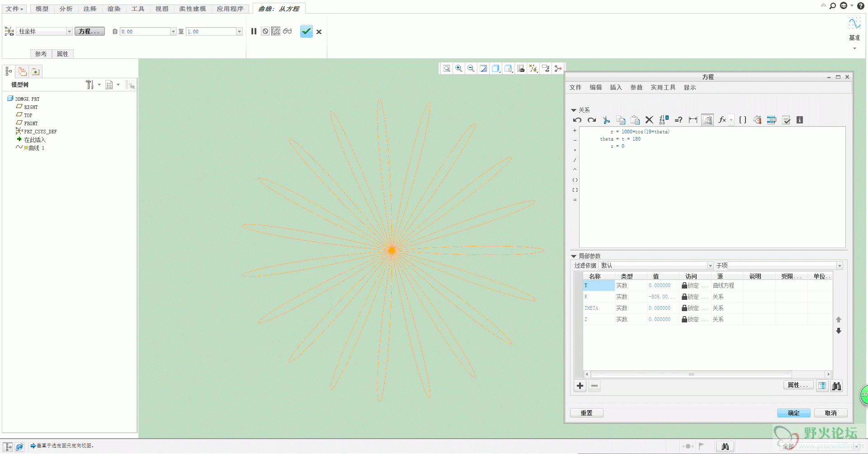The width and height of the screenshot is (868, 454).
Task: Open the 参考 panel tab
Action: click(x=41, y=54)
